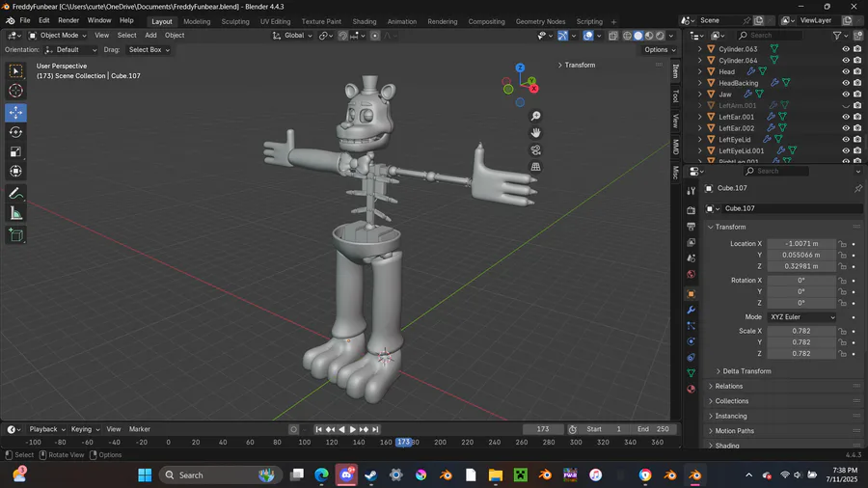The width and height of the screenshot is (868, 488).
Task: Open the Output properties tab icon
Action: pyautogui.click(x=691, y=227)
